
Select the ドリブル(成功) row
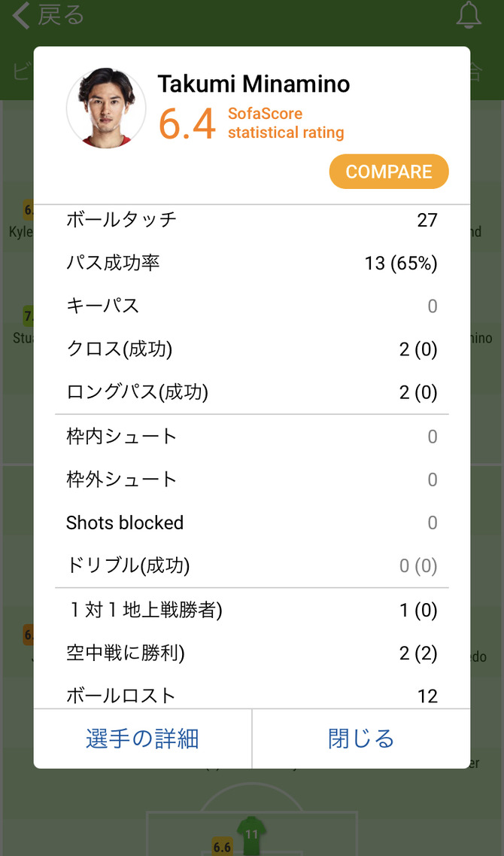[252, 566]
